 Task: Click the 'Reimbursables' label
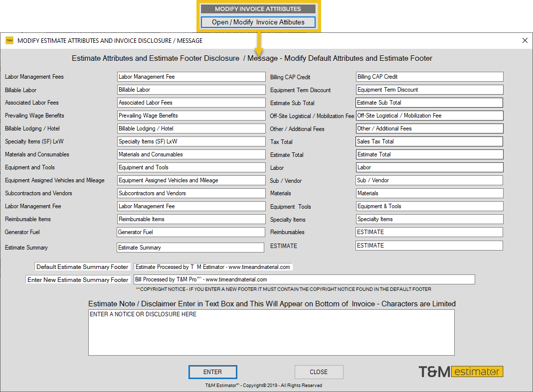click(287, 232)
